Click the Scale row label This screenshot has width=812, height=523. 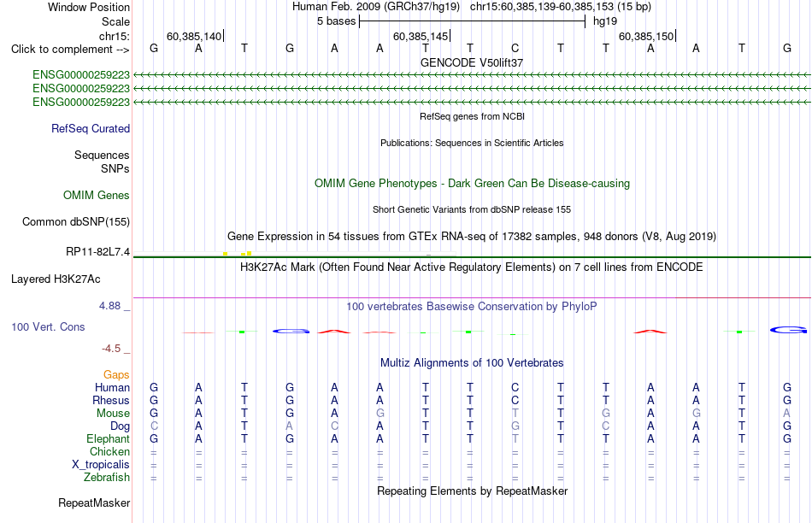click(x=115, y=21)
